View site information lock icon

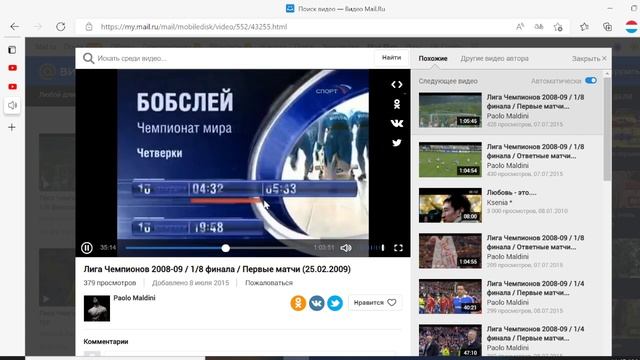(x=89, y=27)
